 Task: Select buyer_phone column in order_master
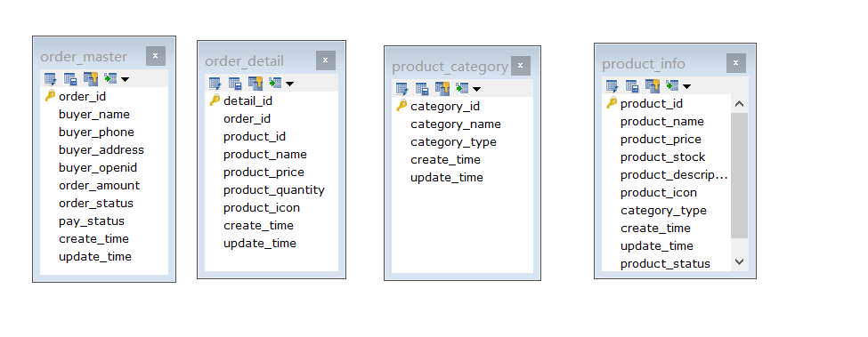pyautogui.click(x=96, y=132)
